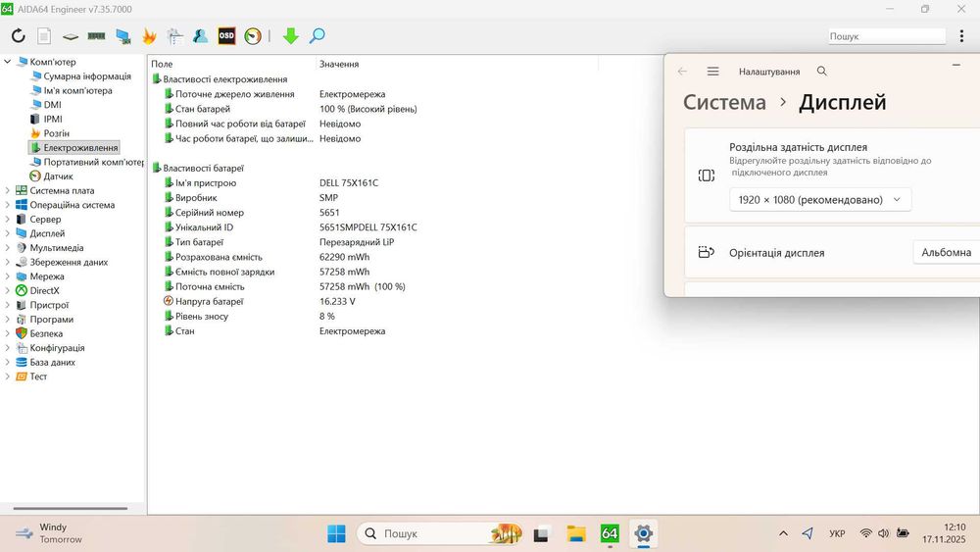The width and height of the screenshot is (980, 552).
Task: Open Портативний комп'ютер tree item
Action: click(93, 162)
